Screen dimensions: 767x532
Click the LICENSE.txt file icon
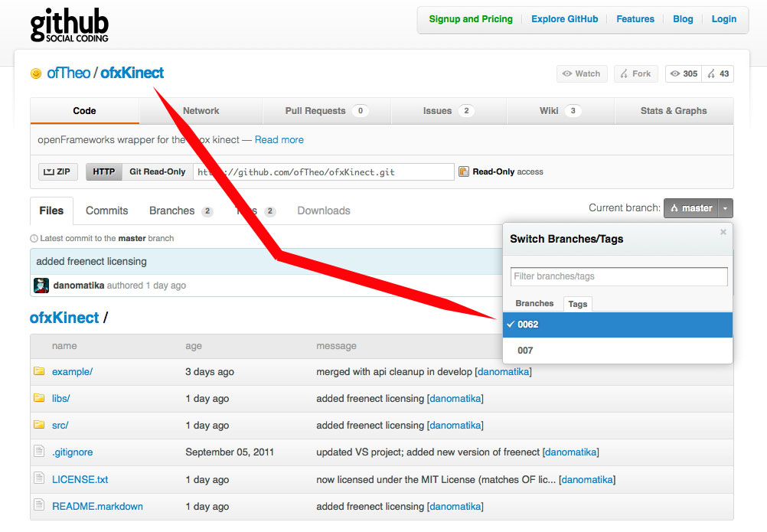point(39,478)
